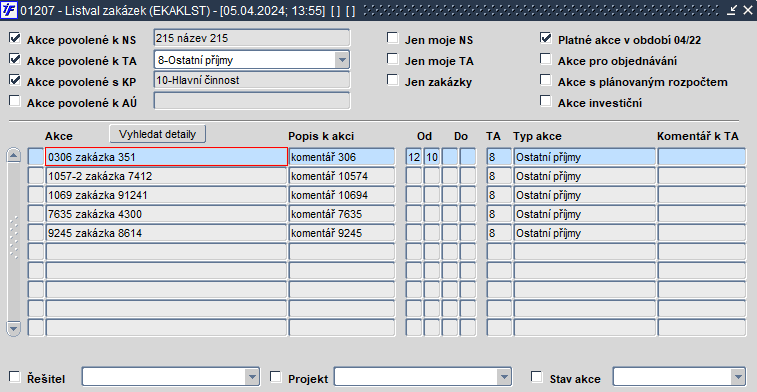
Task: Check Akce s plánovaným rozpočtem
Action: click(x=546, y=80)
